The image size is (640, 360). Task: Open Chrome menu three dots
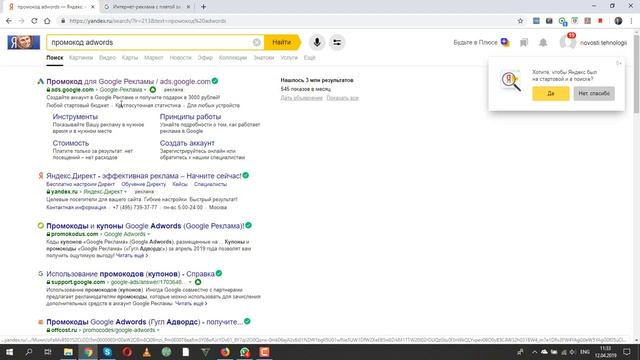tap(631, 21)
